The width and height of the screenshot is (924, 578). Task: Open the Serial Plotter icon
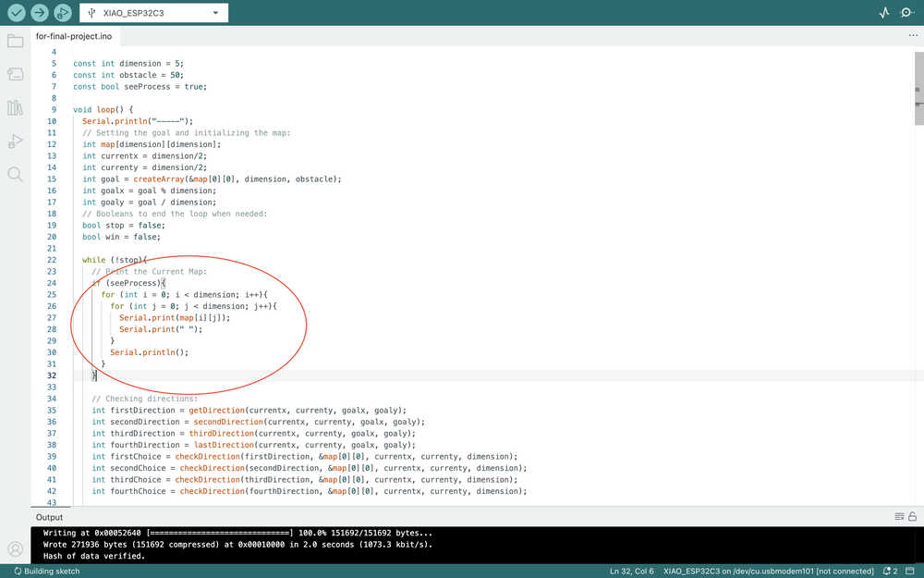point(884,12)
